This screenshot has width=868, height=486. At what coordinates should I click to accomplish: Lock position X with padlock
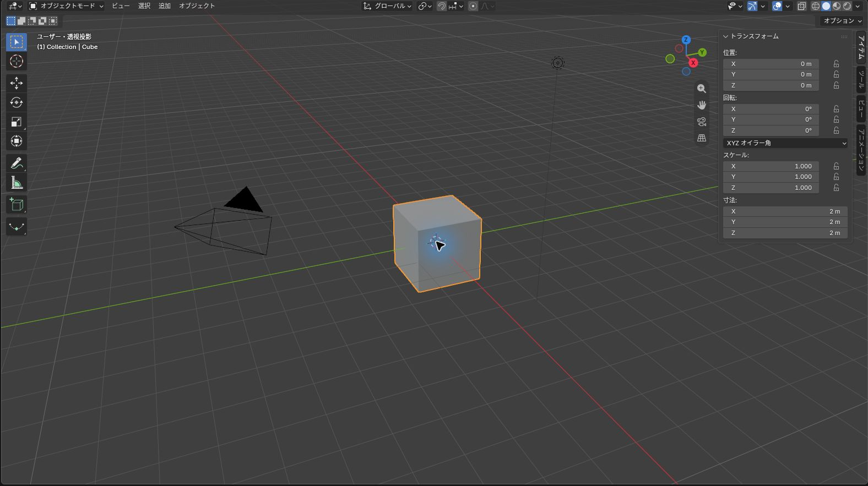click(836, 64)
